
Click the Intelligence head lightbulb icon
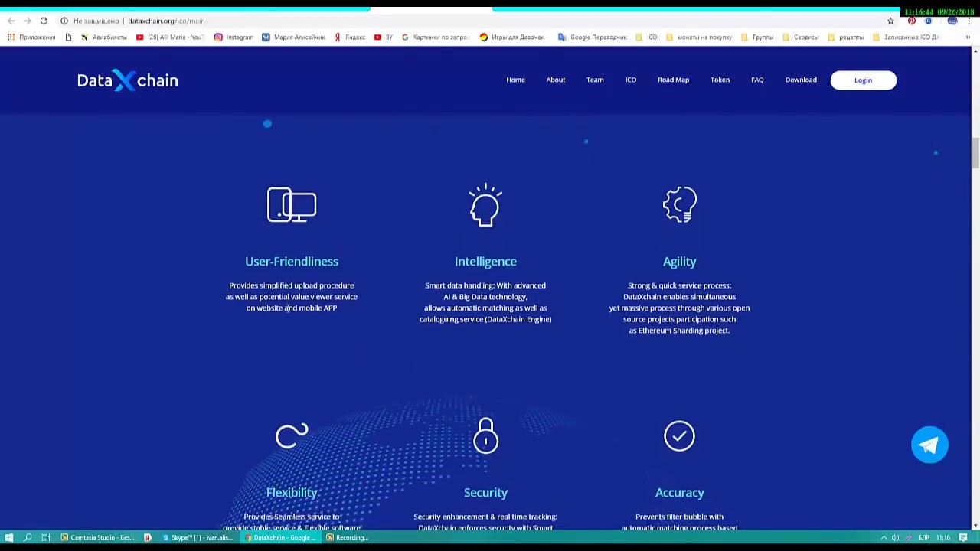click(485, 204)
